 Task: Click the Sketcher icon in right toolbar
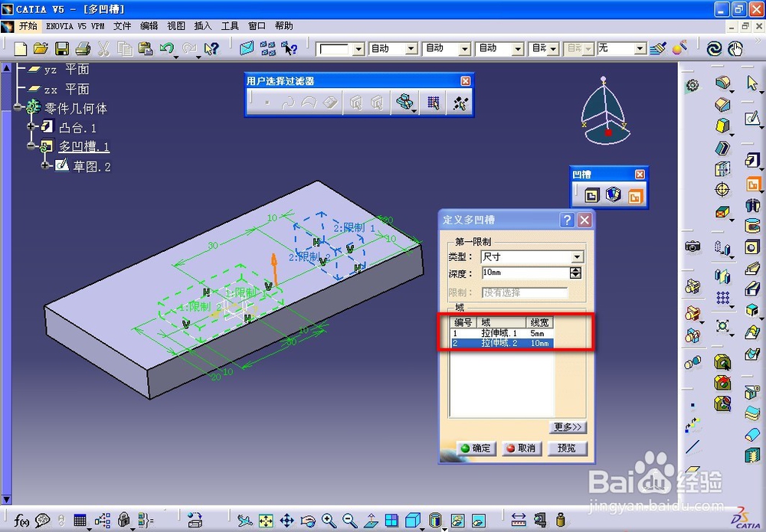click(x=752, y=118)
